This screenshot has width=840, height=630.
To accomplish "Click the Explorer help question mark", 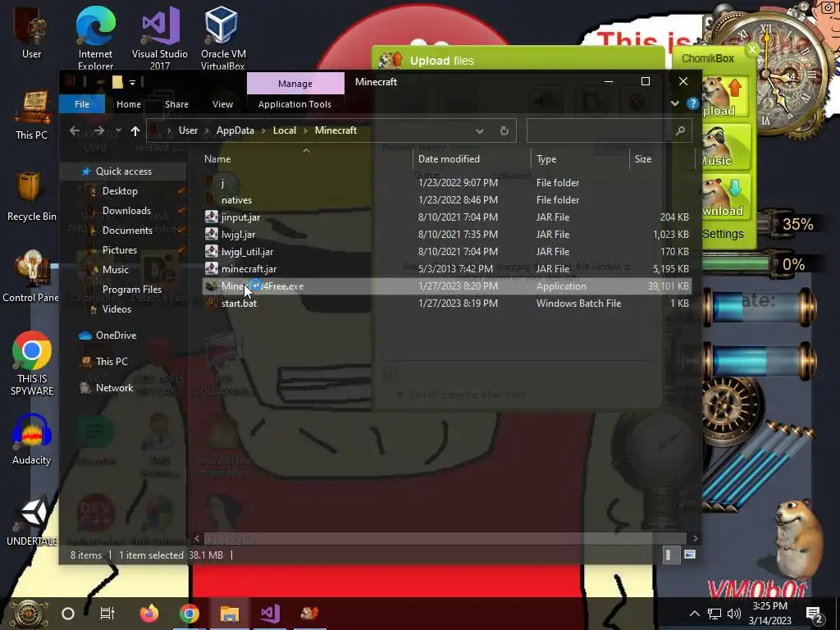I will click(x=692, y=103).
